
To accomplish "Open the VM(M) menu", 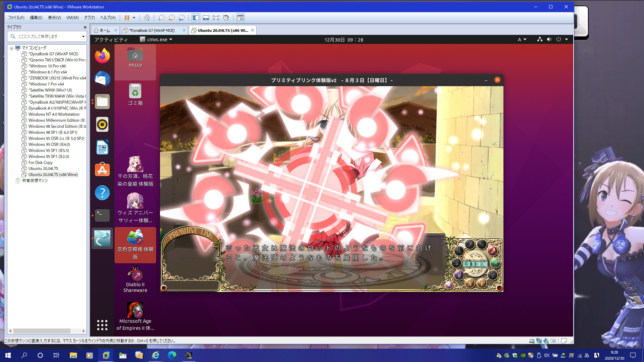I will pyautogui.click(x=72, y=18).
